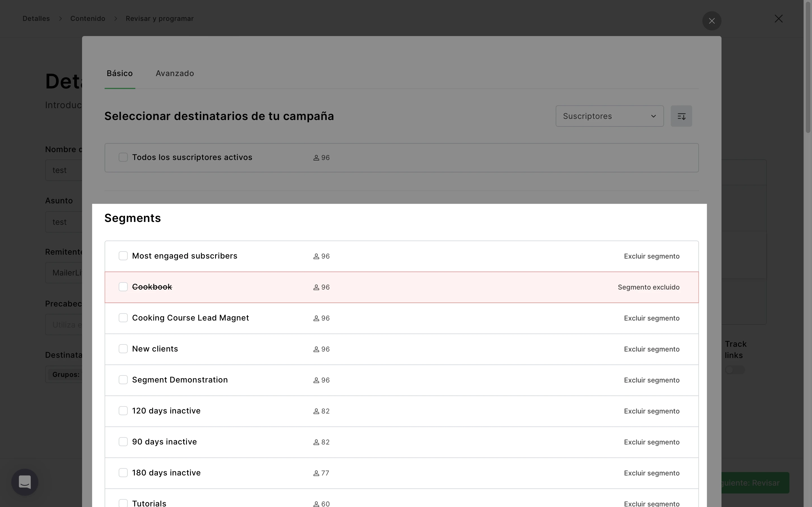
Task: Check the Most engaged subscribers checkbox
Action: point(123,256)
